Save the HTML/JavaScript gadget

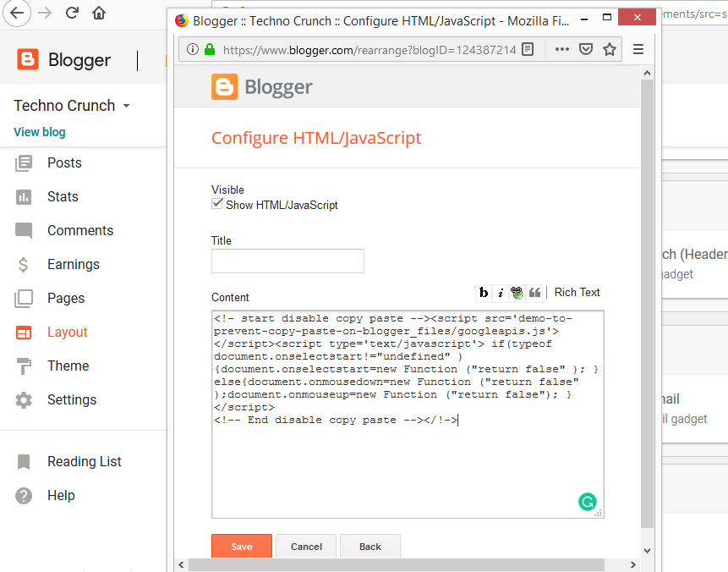(241, 546)
